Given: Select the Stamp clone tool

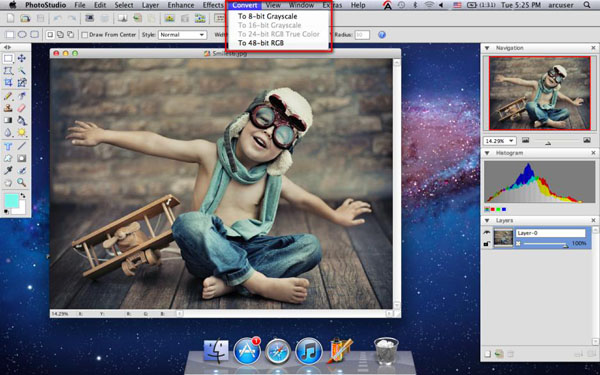Looking at the screenshot, I should point(8,108).
